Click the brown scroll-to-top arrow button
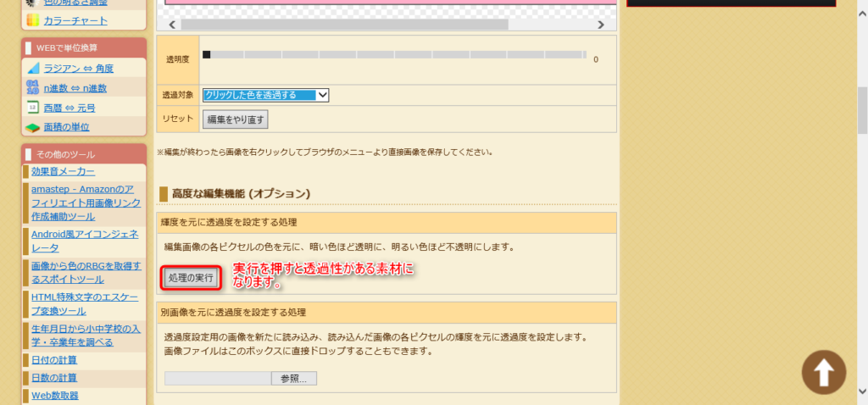 (824, 372)
